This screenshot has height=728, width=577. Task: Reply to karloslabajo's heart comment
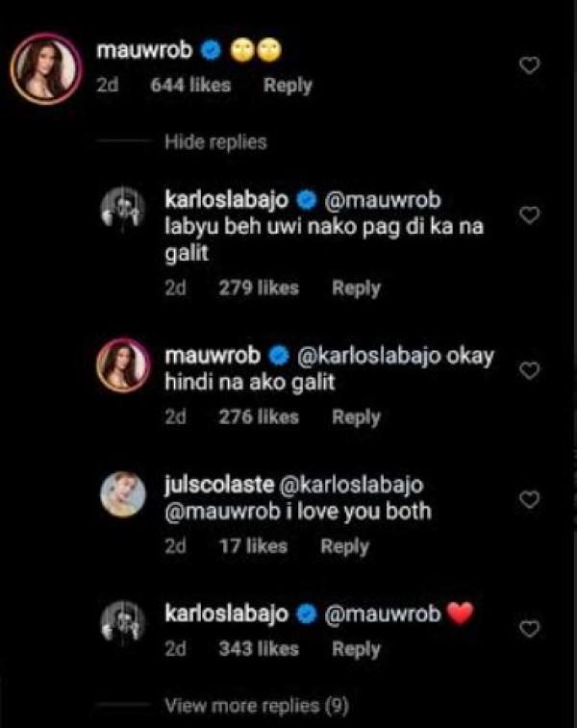(x=356, y=649)
